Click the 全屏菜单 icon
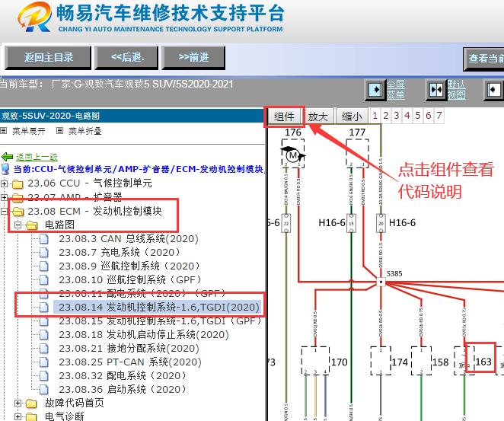This screenshot has width=504, height=421. pyautogui.click(x=375, y=90)
